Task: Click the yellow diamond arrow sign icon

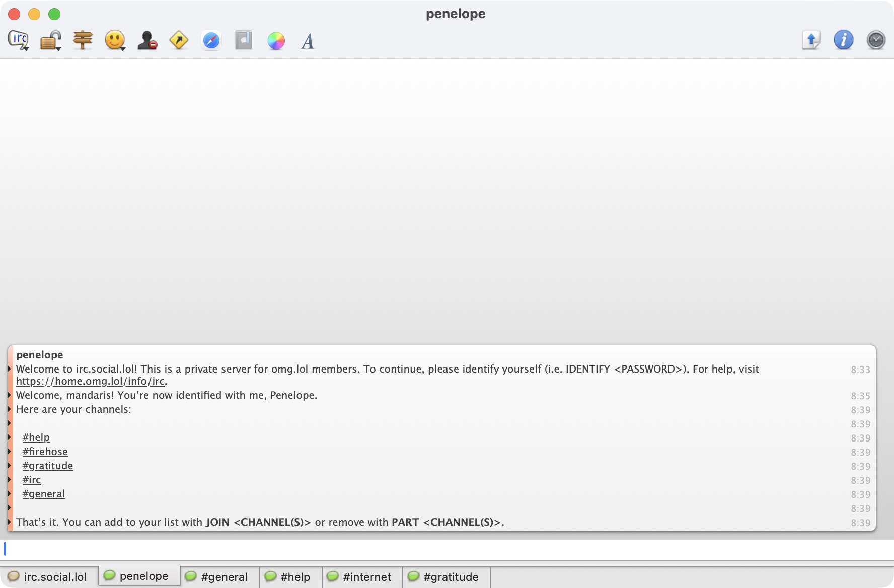Action: tap(179, 40)
